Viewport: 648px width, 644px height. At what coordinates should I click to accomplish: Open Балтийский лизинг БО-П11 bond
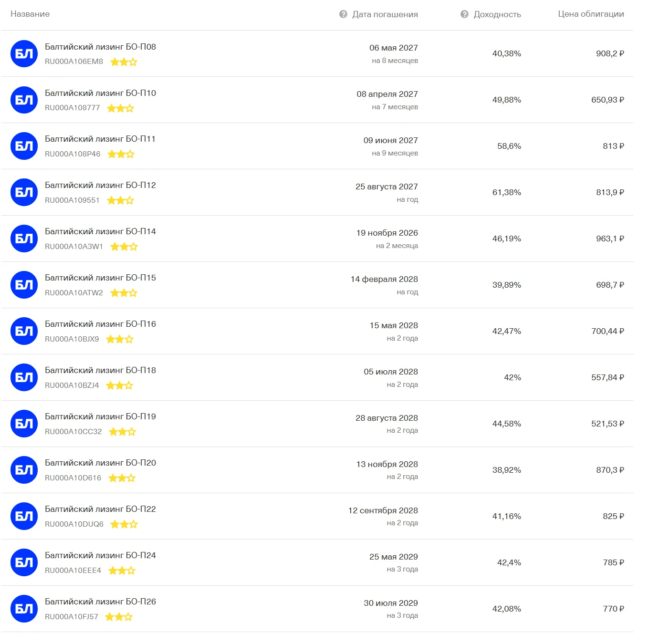click(x=100, y=139)
